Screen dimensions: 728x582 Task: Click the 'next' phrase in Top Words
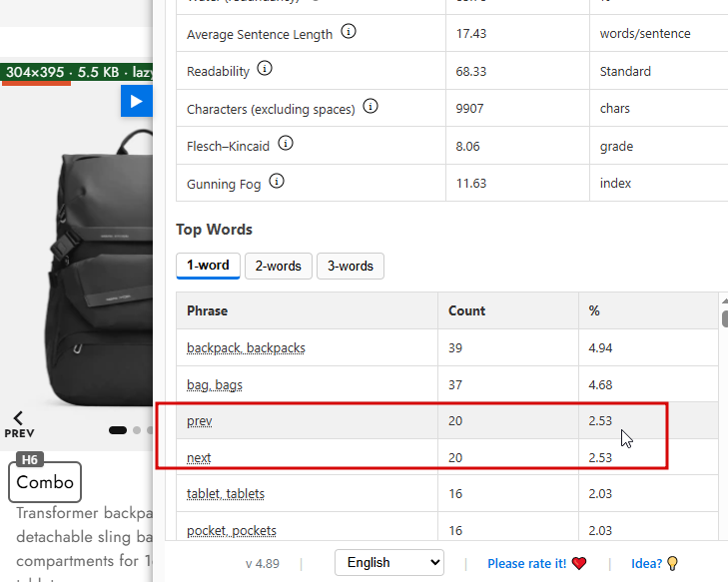(199, 458)
